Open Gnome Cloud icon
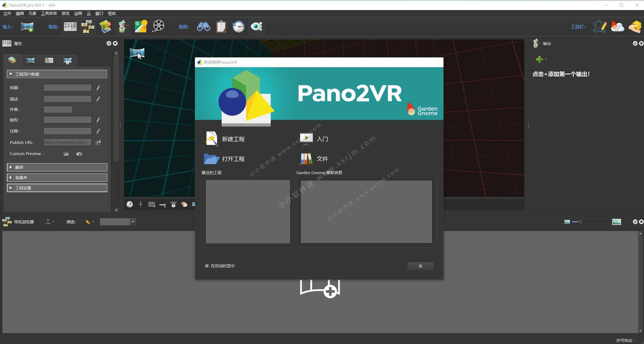The height and width of the screenshot is (344, 644). click(x=618, y=27)
